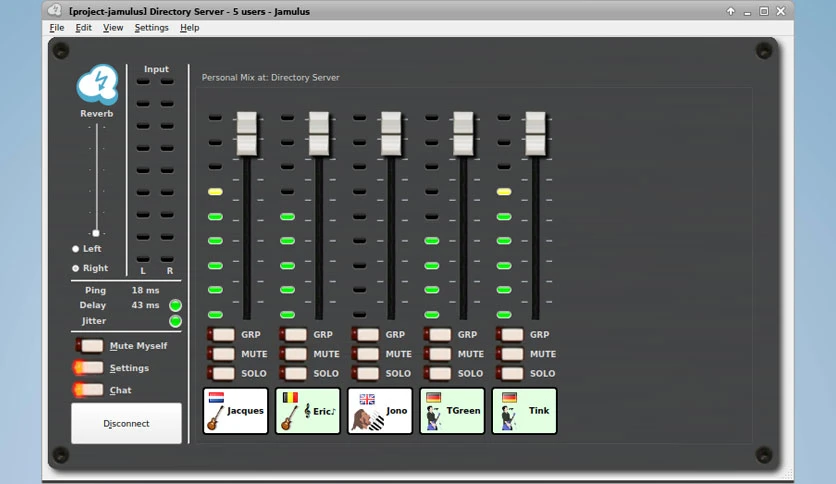Click the Jacques name tag
The image size is (836, 484).
(236, 411)
